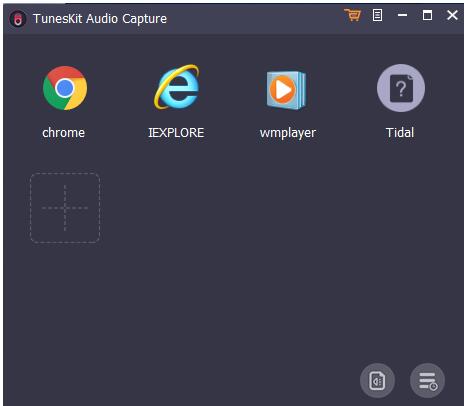Click the TunesKit logo in title bar
The width and height of the screenshot is (464, 406).
click(18, 19)
